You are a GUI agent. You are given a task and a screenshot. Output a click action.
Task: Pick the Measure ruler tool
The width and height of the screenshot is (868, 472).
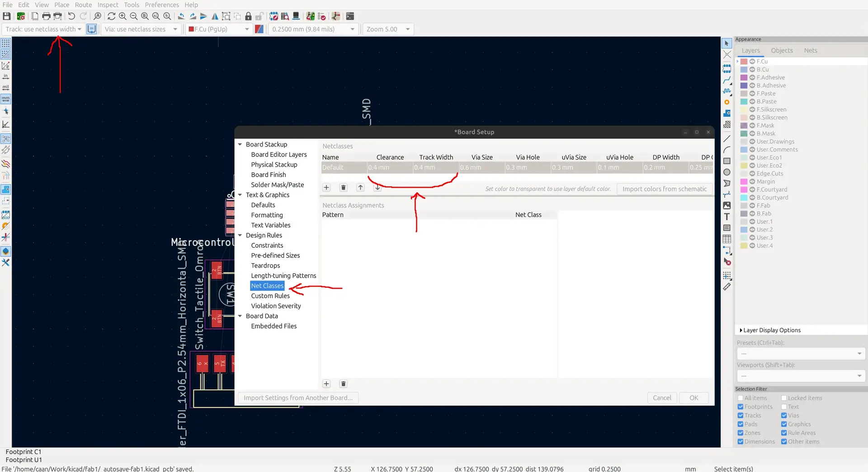coord(727,287)
